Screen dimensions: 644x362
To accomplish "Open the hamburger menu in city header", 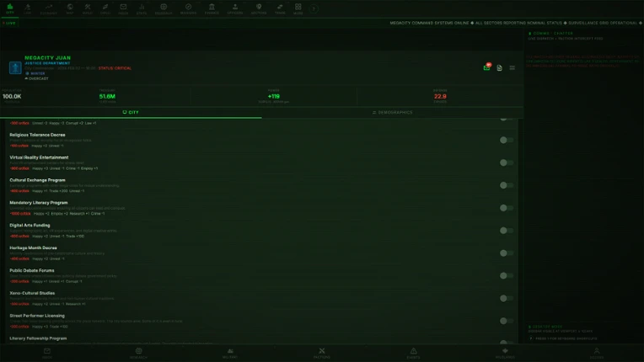I will click(x=513, y=68).
